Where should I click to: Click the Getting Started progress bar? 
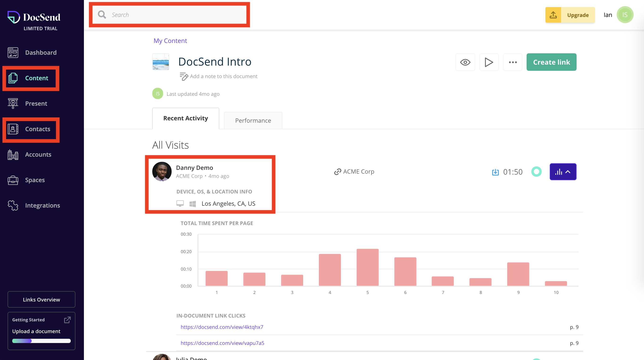click(x=41, y=341)
